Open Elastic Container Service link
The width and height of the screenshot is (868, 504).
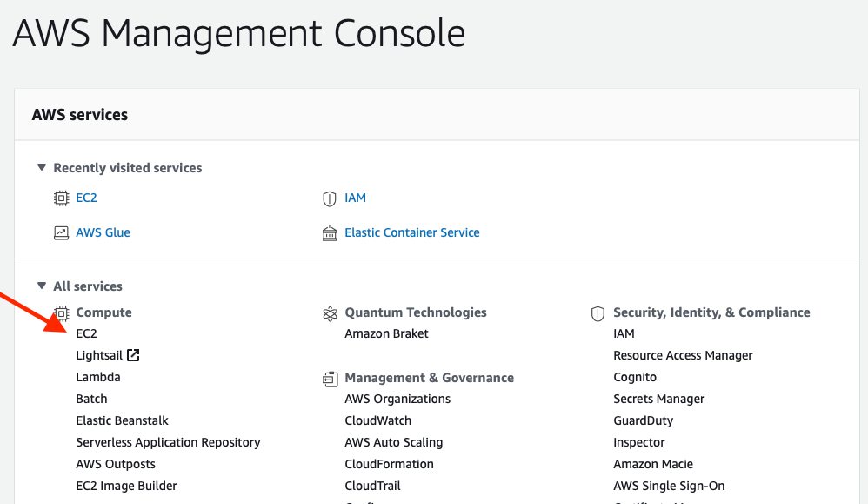(x=412, y=232)
